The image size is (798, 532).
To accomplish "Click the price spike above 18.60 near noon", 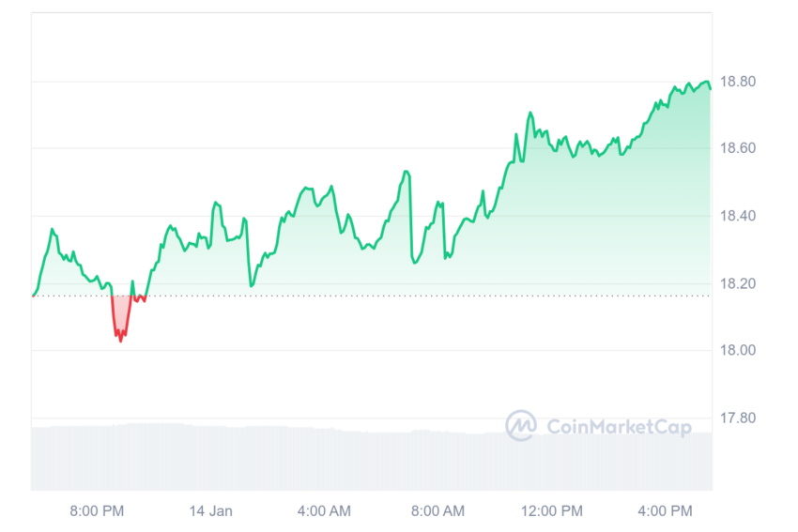I will [x=530, y=113].
